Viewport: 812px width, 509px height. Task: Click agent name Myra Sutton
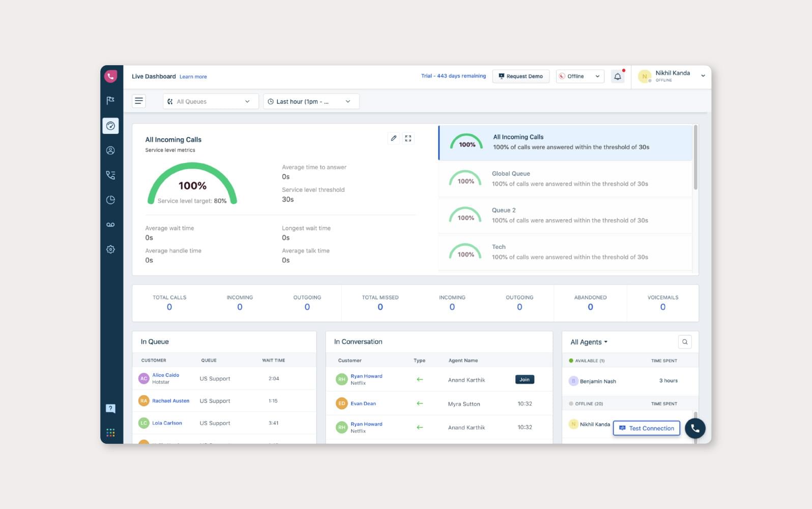click(464, 404)
